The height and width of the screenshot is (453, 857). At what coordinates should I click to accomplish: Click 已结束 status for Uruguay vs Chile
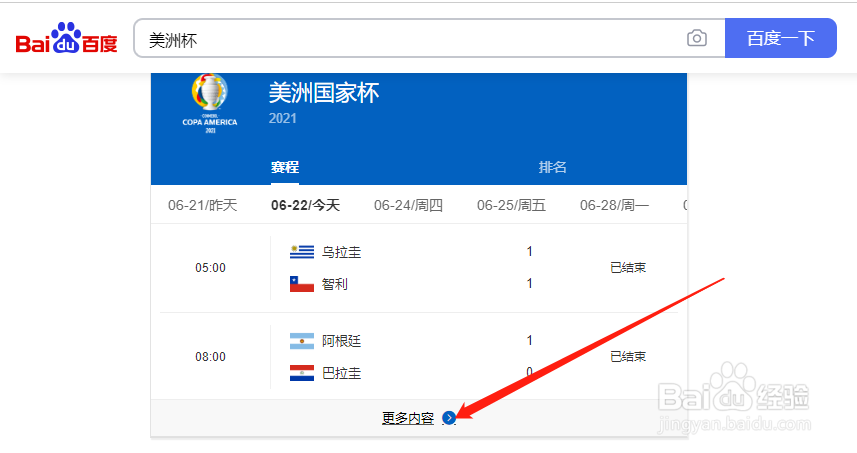628,268
